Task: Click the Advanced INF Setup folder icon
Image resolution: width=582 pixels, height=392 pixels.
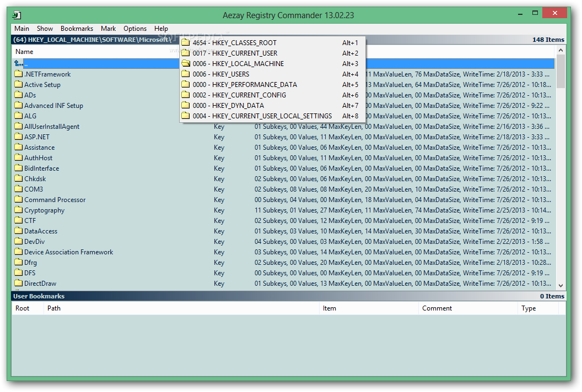Action: point(19,105)
